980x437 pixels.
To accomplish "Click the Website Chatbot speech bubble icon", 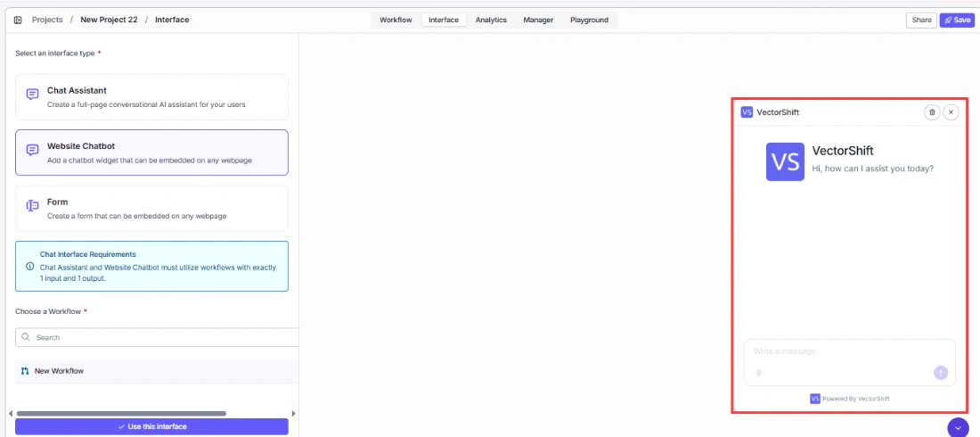I will tap(32, 150).
